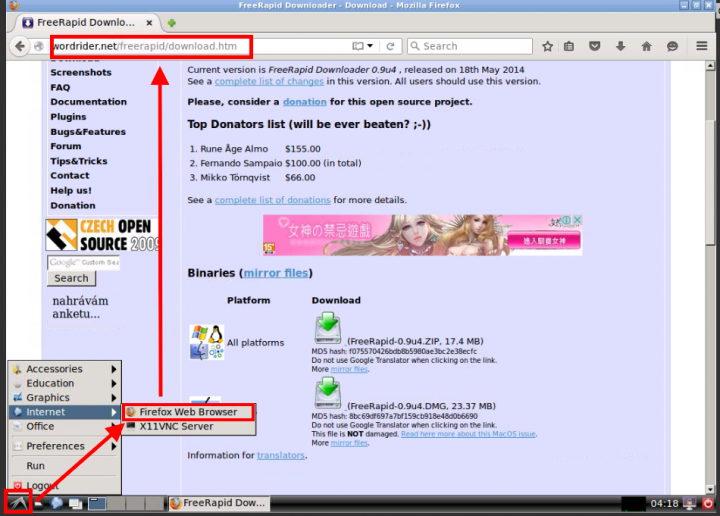Open Documentation in the sidebar
Image resolution: width=720 pixels, height=516 pixels.
pos(89,102)
